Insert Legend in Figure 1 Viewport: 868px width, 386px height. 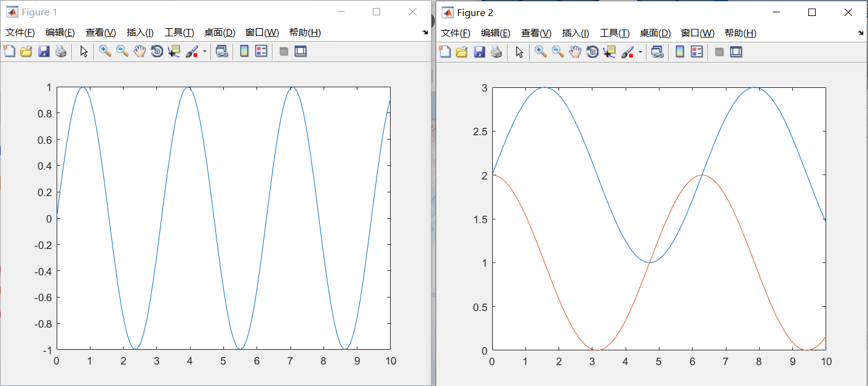click(x=261, y=52)
